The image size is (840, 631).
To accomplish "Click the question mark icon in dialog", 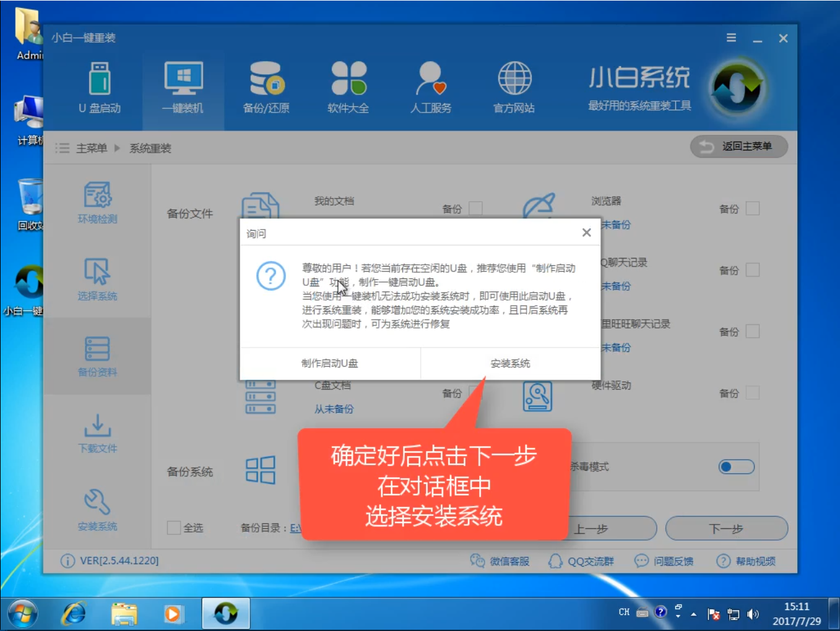I will click(x=271, y=276).
